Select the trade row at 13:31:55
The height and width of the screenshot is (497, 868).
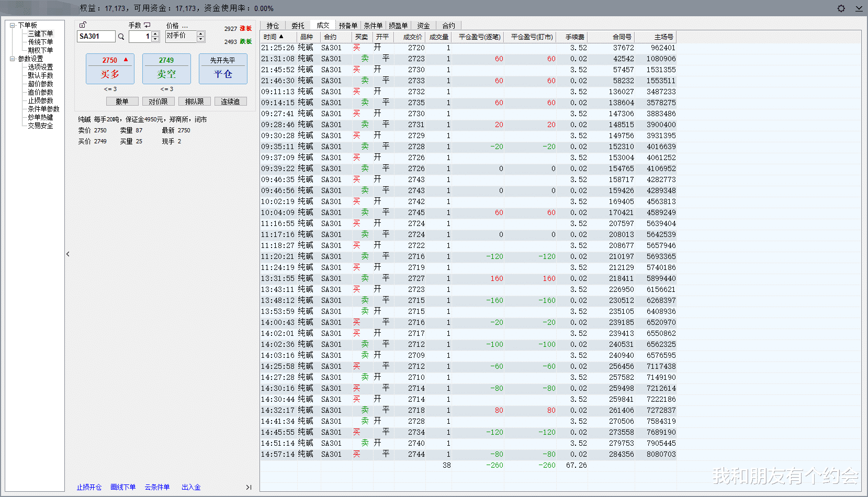pyautogui.click(x=468, y=278)
